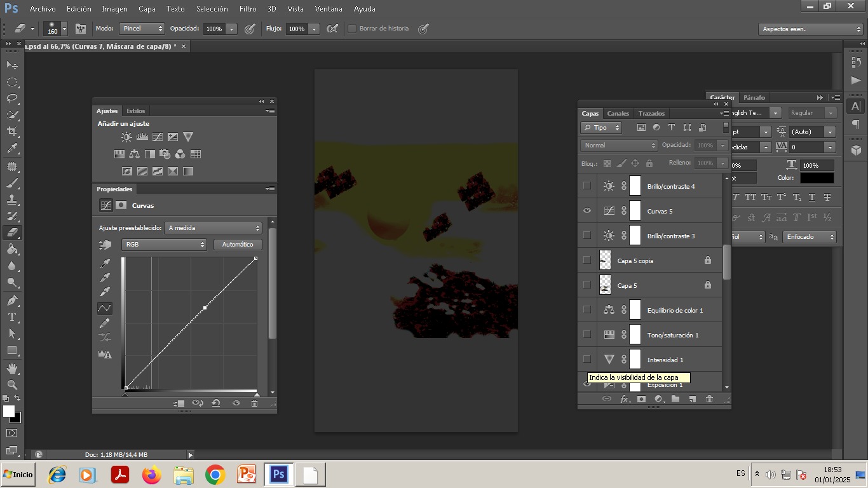Add a layer mask in Capas panel
Screen dimensions: 868x488
click(641, 399)
